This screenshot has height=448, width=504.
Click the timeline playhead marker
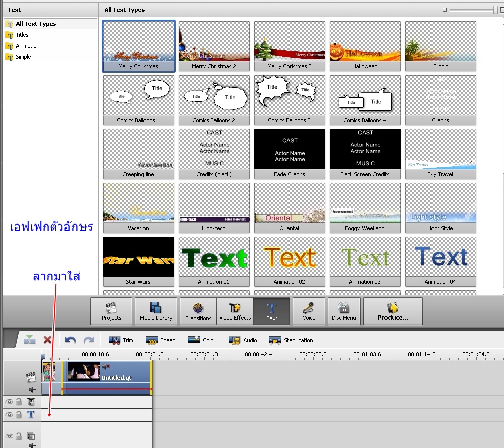tap(43, 356)
